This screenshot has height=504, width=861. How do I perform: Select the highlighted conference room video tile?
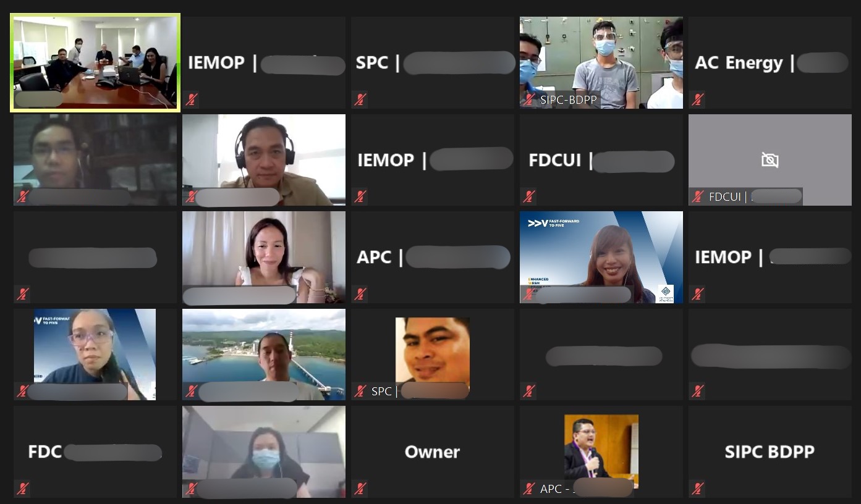click(x=95, y=63)
